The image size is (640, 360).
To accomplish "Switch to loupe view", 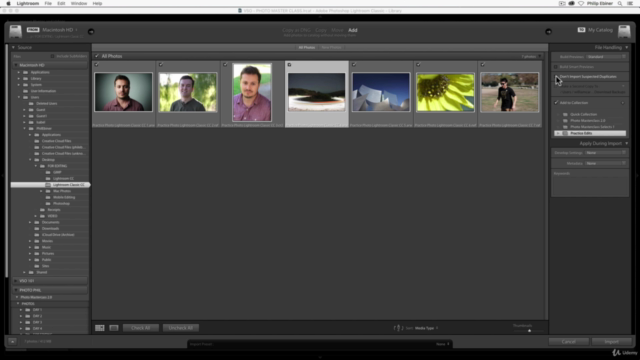I will coord(114,328).
